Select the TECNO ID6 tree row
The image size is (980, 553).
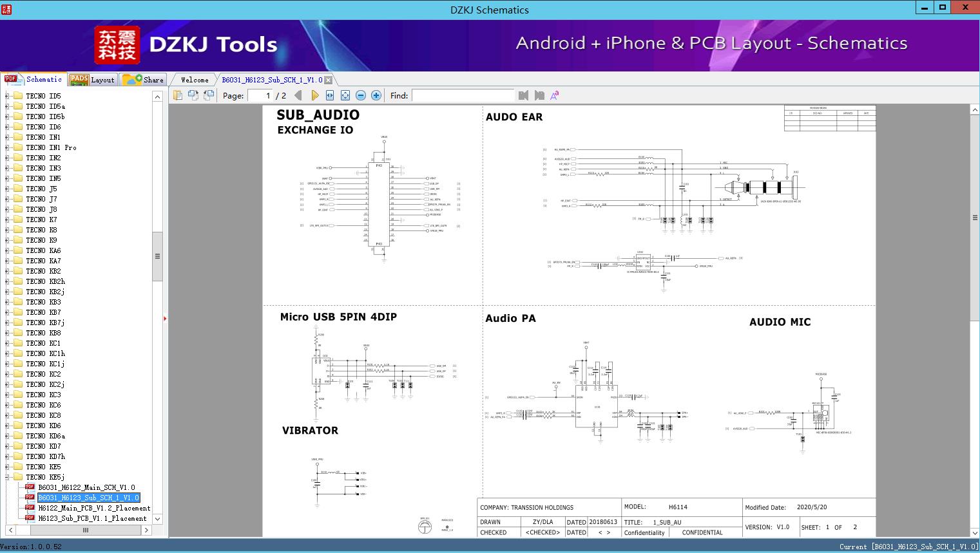pos(43,127)
